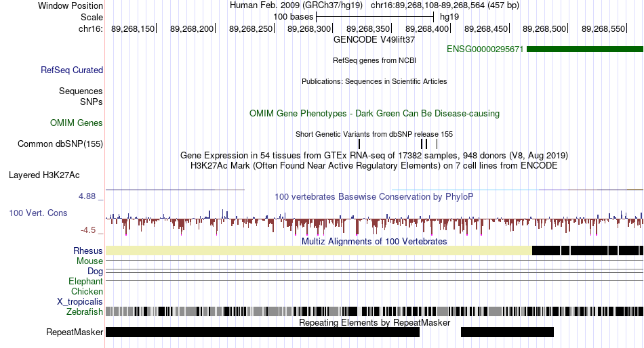The image size is (644, 348).
Task: Click the chr16: ruler label
Action: click(x=90, y=28)
